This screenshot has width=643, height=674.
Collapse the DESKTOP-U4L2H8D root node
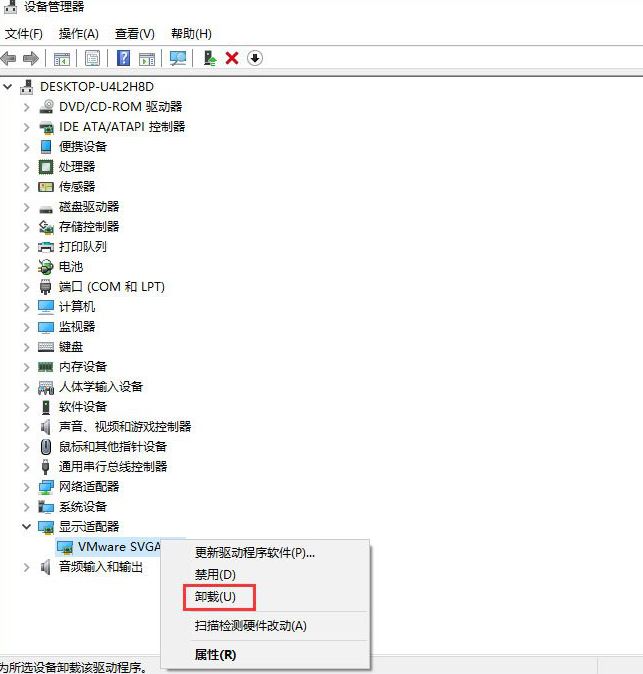click(x=8, y=87)
